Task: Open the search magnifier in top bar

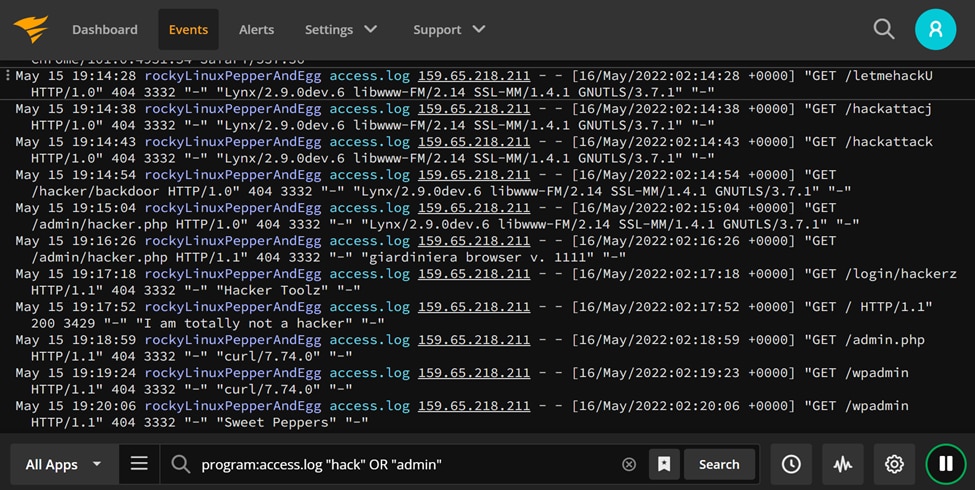Action: (x=884, y=29)
